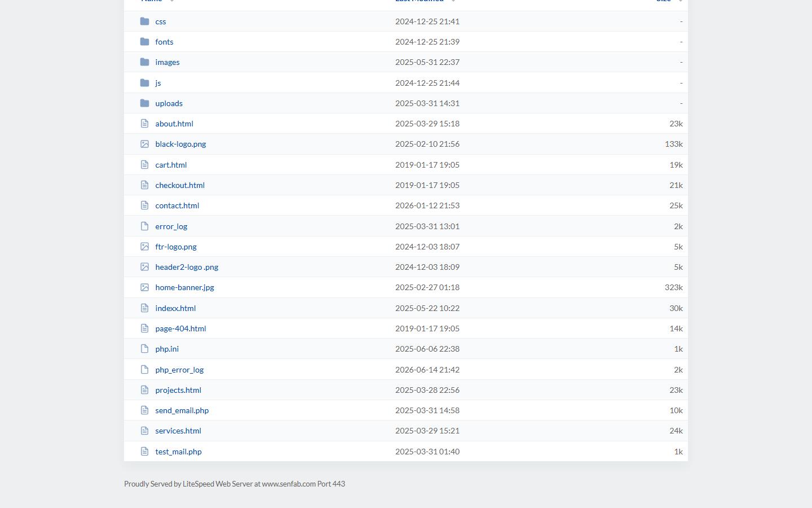812x508 pixels.
Task: Browse the images folder
Action: click(x=167, y=62)
